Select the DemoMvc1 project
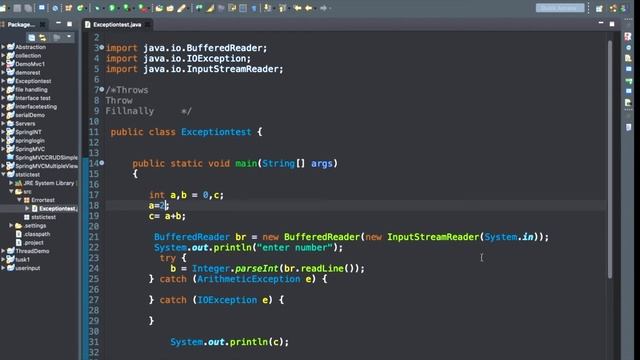The height and width of the screenshot is (360, 640). point(30,64)
